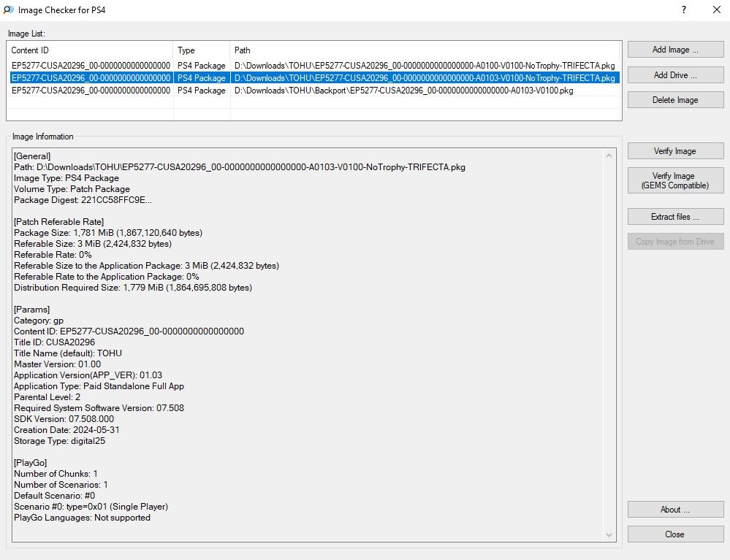Click the PlayGo Languages: Not supported line
The height and width of the screenshot is (560, 730).
tap(82, 518)
